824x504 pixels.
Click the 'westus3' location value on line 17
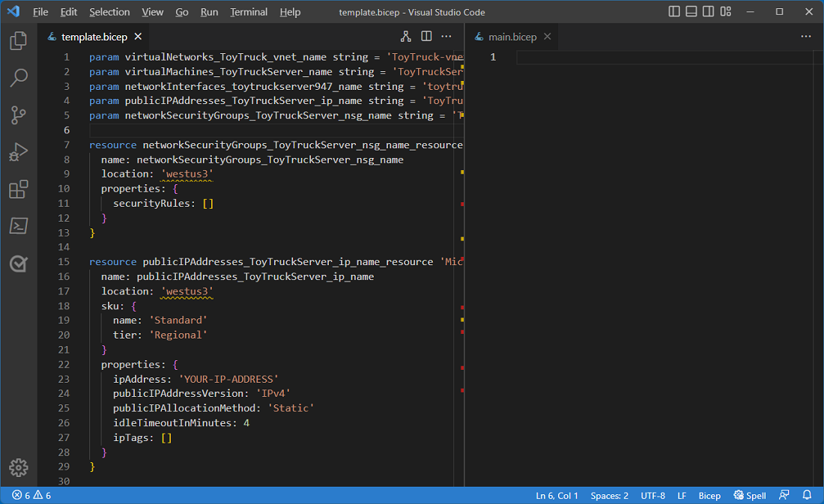point(187,291)
